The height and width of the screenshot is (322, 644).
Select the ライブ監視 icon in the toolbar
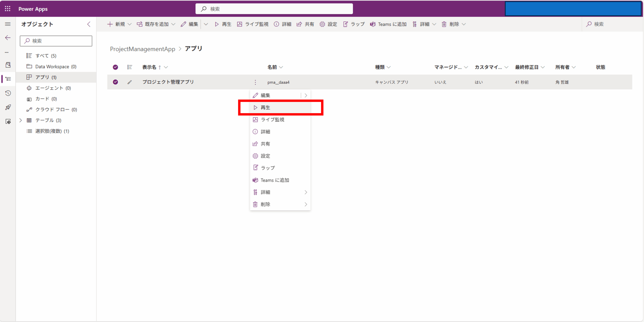click(239, 24)
